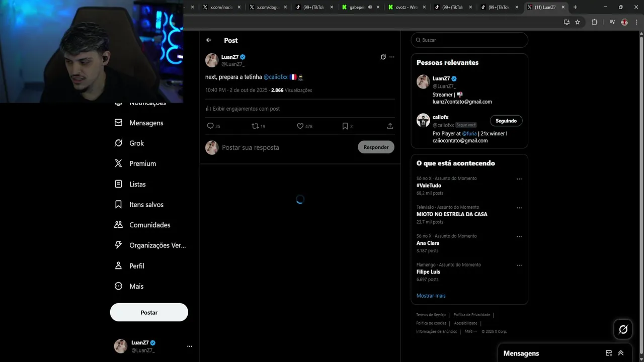Open Acessibilidade footer link
Image resolution: width=644 pixels, height=362 pixels.
pyautogui.click(x=465, y=323)
